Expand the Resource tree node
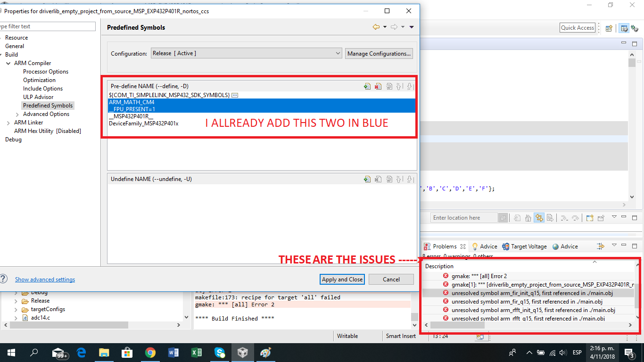Image resolution: width=644 pixels, height=362 pixels. (0, 38)
